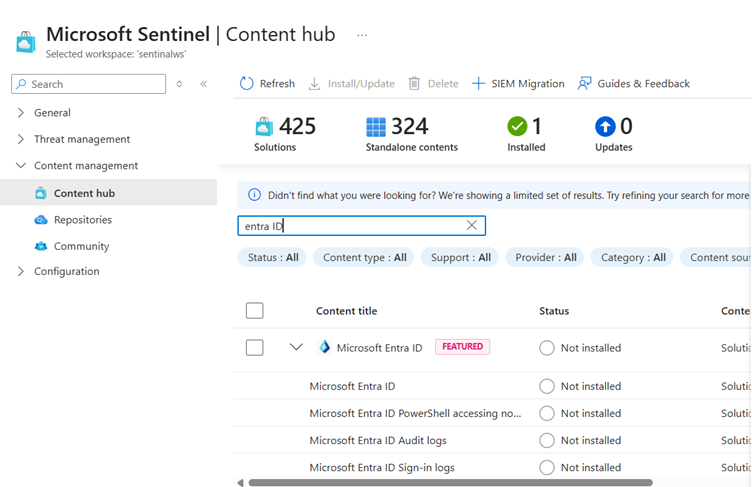This screenshot has width=752, height=487.
Task: Open the Community icon item
Action: pos(41,246)
